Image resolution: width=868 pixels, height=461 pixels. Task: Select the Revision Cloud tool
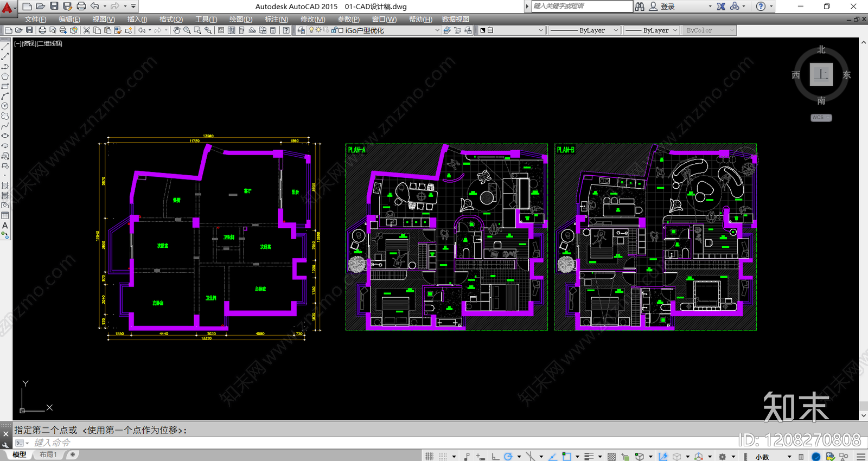coord(5,116)
